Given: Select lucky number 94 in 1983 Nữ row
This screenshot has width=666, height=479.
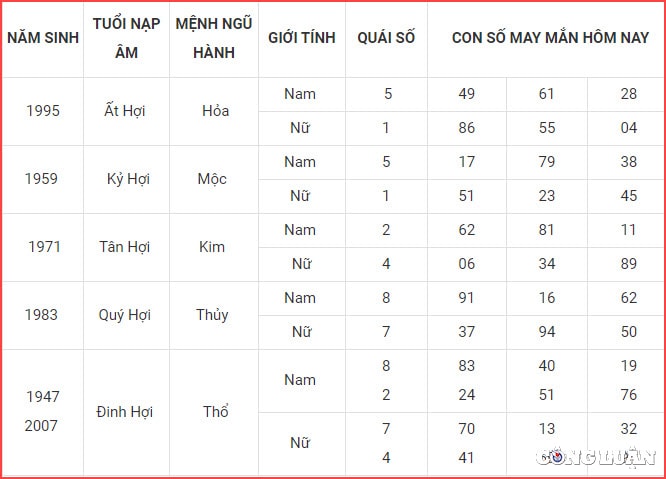Looking at the screenshot, I should (x=547, y=332).
